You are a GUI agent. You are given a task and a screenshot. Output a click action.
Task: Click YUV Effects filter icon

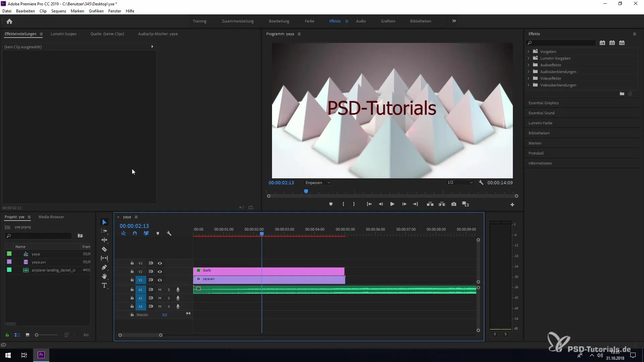622,43
